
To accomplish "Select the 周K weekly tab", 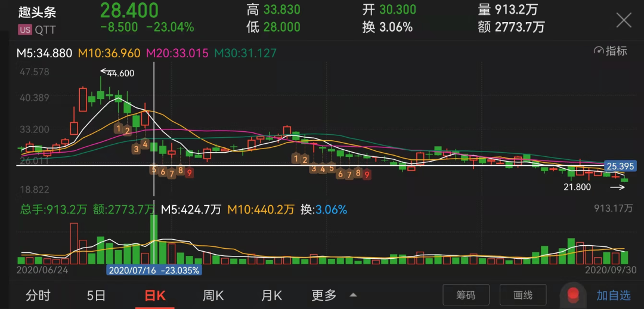I will [213, 295].
